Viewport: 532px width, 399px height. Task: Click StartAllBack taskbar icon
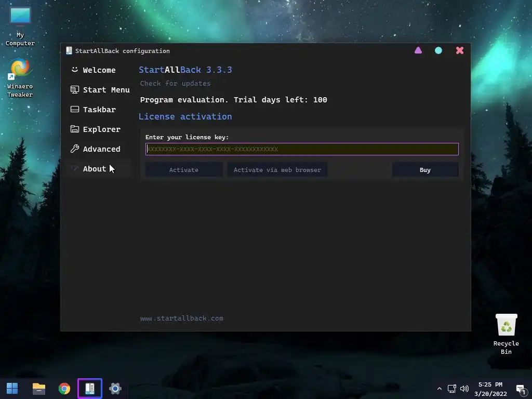[x=90, y=389]
